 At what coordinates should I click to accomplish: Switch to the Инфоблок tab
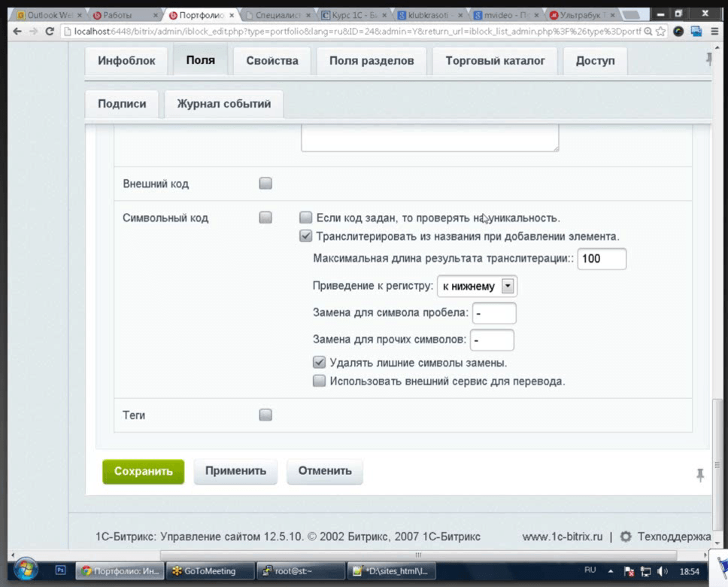126,61
